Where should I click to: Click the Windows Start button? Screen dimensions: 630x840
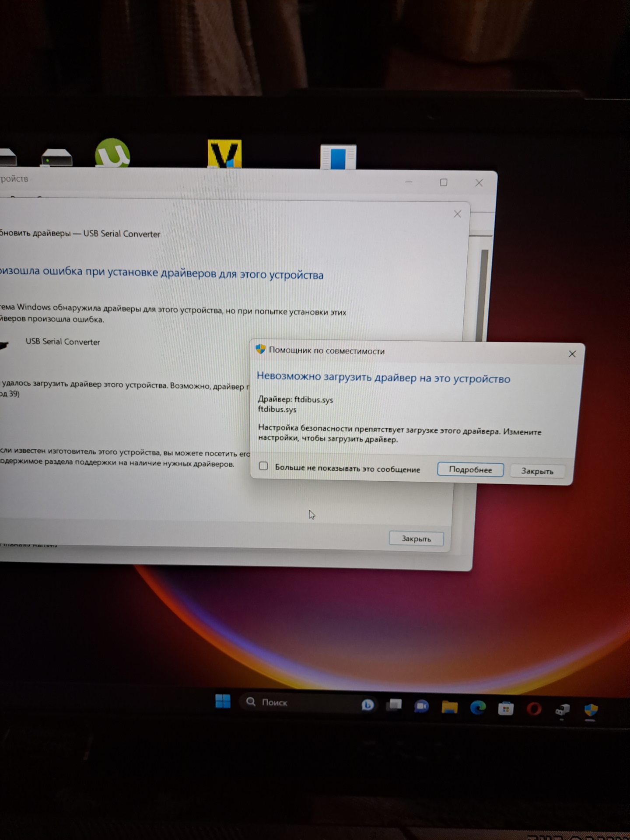point(223,701)
